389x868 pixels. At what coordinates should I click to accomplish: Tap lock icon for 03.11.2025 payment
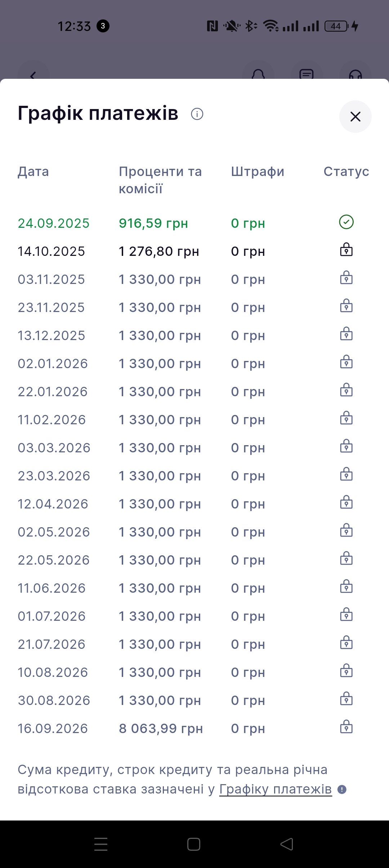[346, 278]
